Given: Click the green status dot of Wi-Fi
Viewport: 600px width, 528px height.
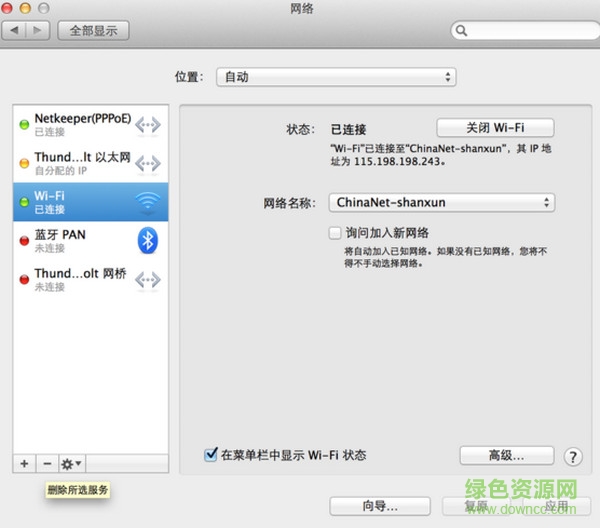Looking at the screenshot, I should [24, 202].
